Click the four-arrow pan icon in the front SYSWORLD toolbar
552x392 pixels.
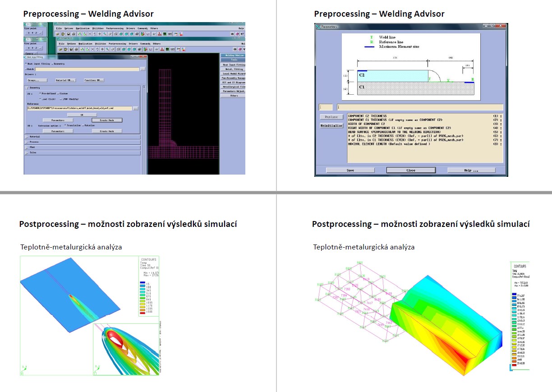102,50
